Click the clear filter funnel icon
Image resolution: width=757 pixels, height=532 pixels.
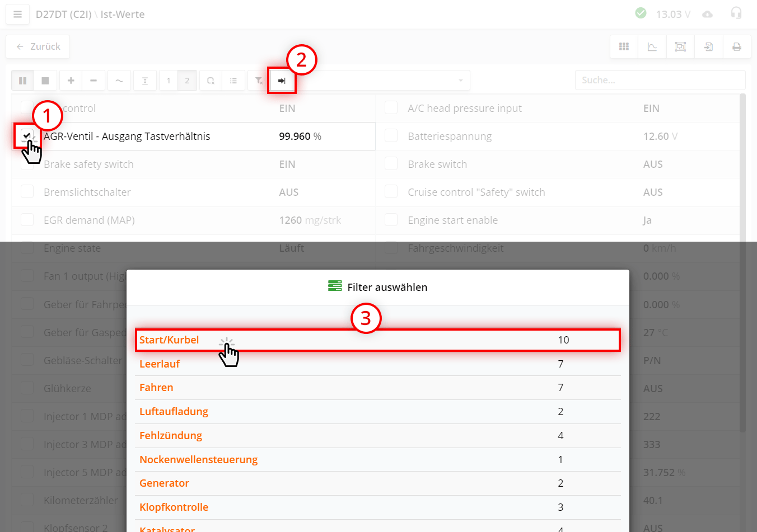(259, 81)
